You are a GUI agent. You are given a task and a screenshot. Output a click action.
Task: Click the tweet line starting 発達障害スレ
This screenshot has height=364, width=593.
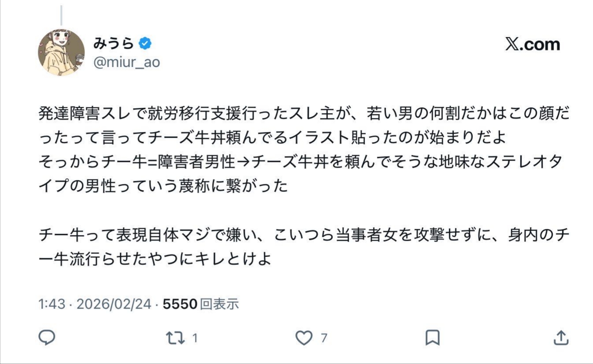pyautogui.click(x=304, y=114)
